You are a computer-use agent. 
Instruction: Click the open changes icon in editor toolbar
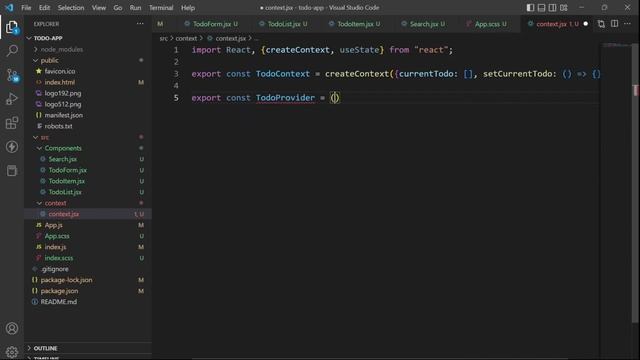601,24
